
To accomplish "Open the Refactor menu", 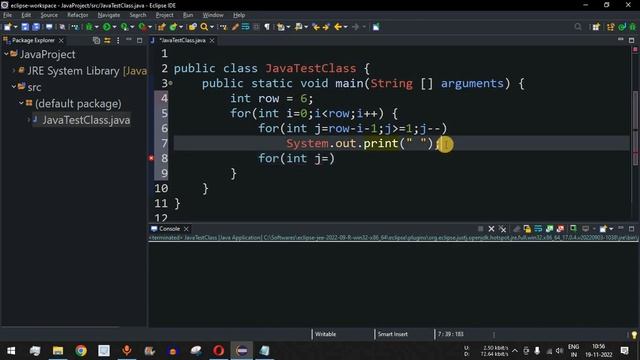I will point(78,15).
